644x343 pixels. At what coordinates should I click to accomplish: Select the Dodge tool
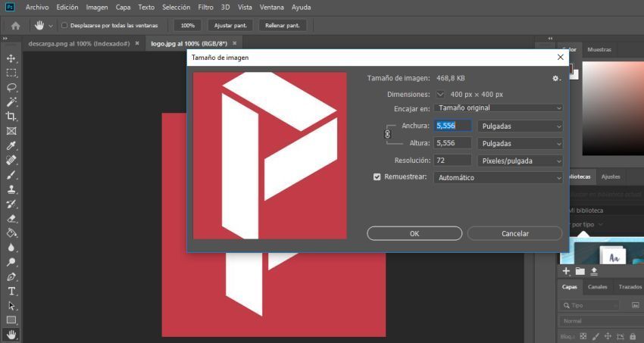click(11, 262)
